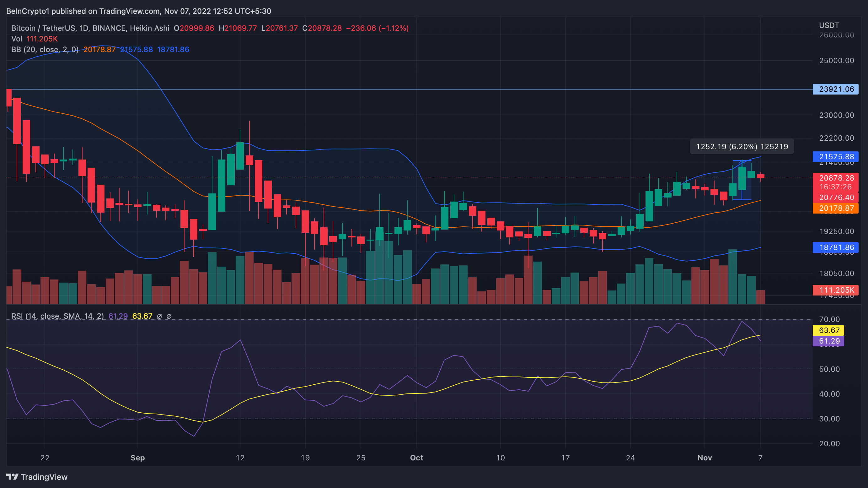Image resolution: width=868 pixels, height=488 pixels.
Task: Click the orange 20178.87 basis price tag
Action: tap(835, 209)
